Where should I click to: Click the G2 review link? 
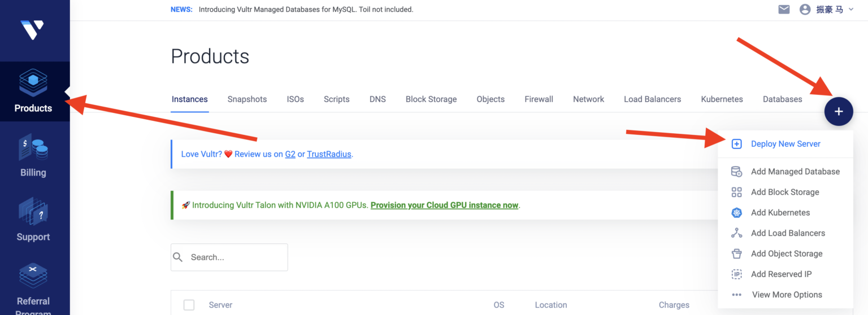tap(290, 154)
